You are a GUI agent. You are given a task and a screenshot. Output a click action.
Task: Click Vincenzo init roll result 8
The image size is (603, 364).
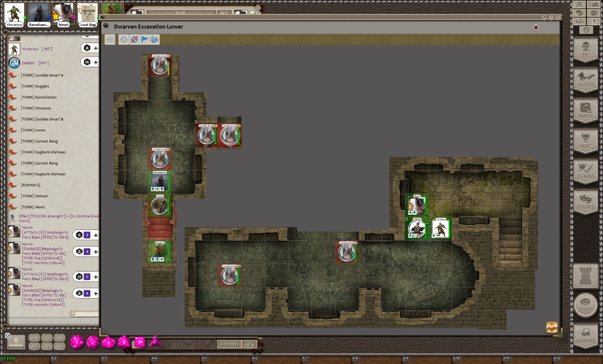click(87, 48)
